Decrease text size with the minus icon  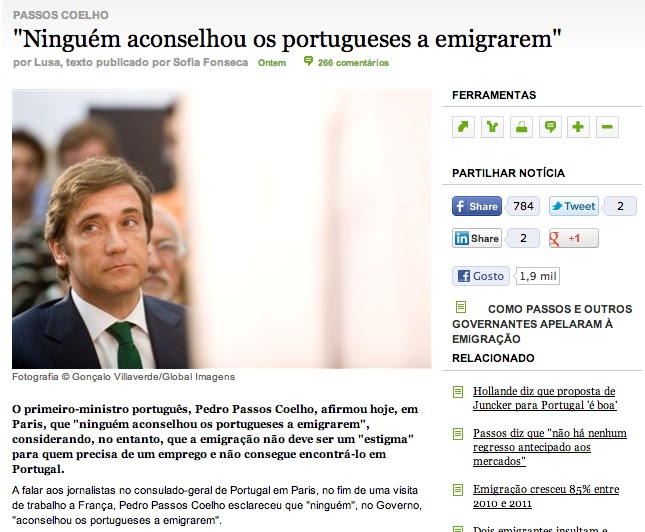click(607, 127)
